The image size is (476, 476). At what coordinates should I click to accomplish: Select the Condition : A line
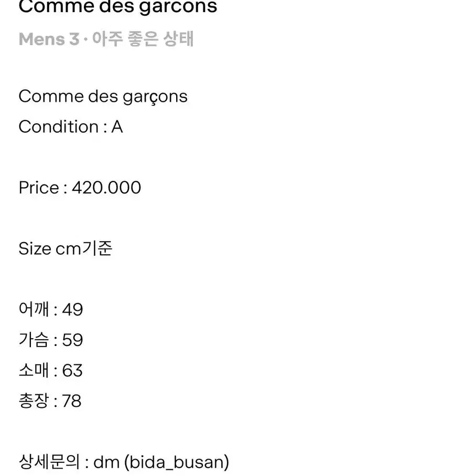(x=71, y=126)
